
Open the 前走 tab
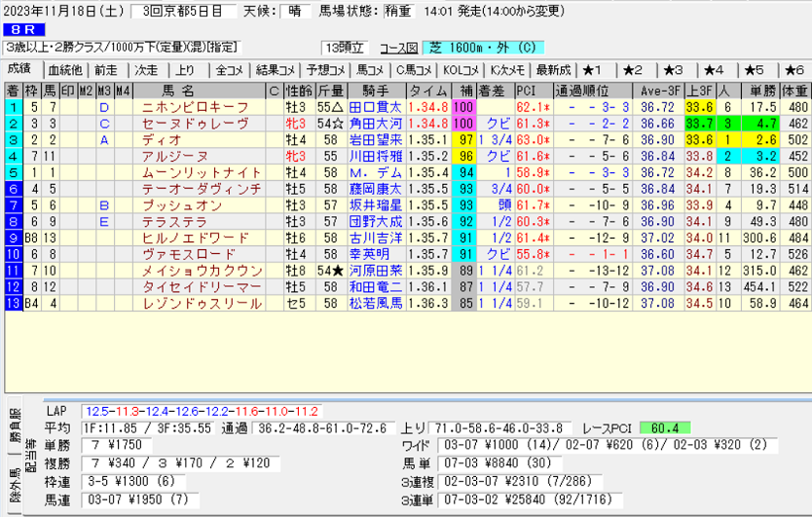[x=105, y=70]
